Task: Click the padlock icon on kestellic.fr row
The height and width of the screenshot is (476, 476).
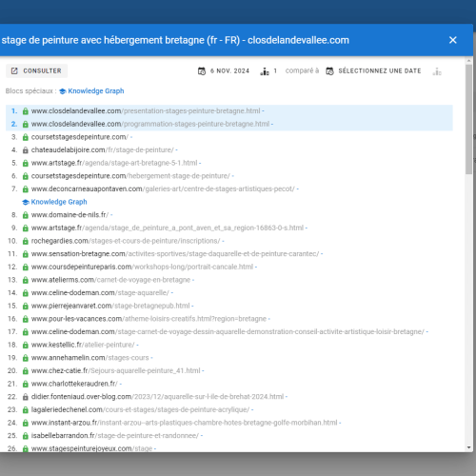Action: click(x=26, y=346)
